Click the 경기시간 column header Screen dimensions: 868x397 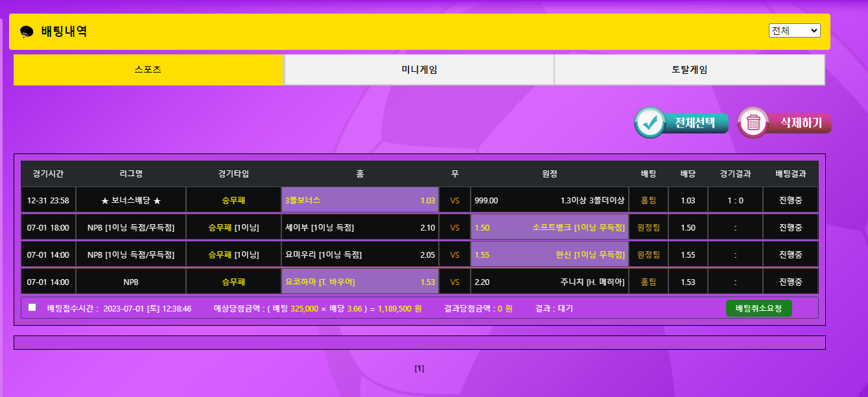tap(48, 174)
